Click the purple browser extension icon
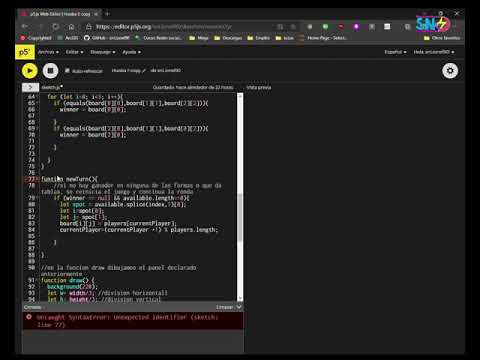The width and height of the screenshot is (480, 360). (x=356, y=26)
